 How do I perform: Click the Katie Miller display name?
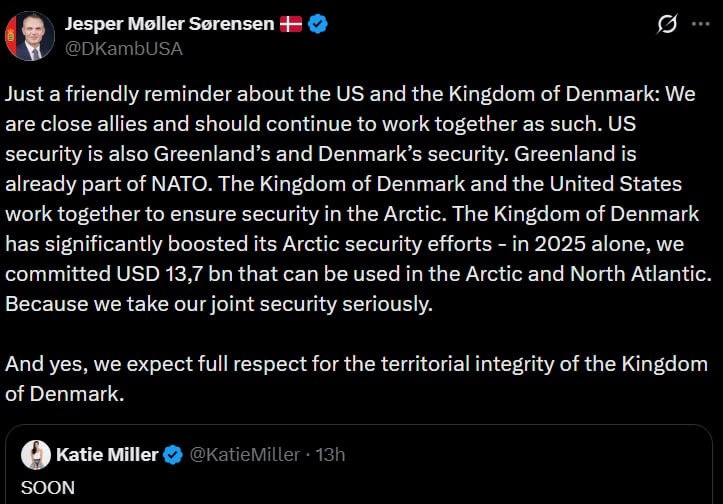pyautogui.click(x=107, y=455)
